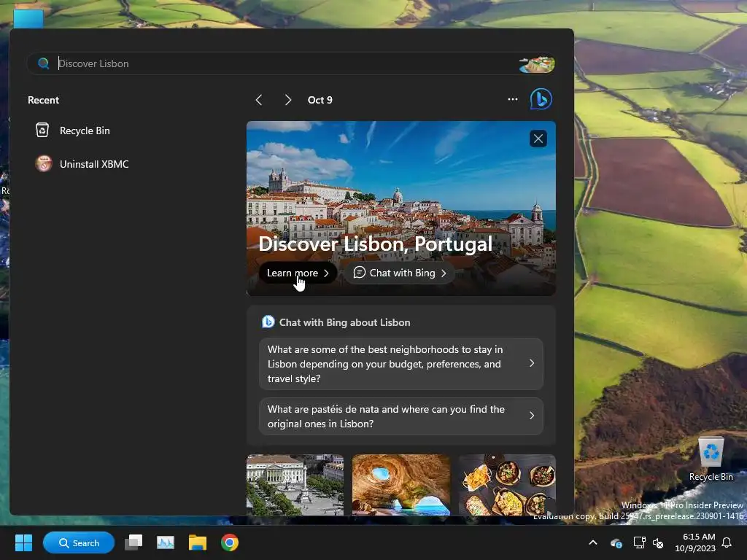Click the Lisbon illustration in search box

click(x=537, y=64)
